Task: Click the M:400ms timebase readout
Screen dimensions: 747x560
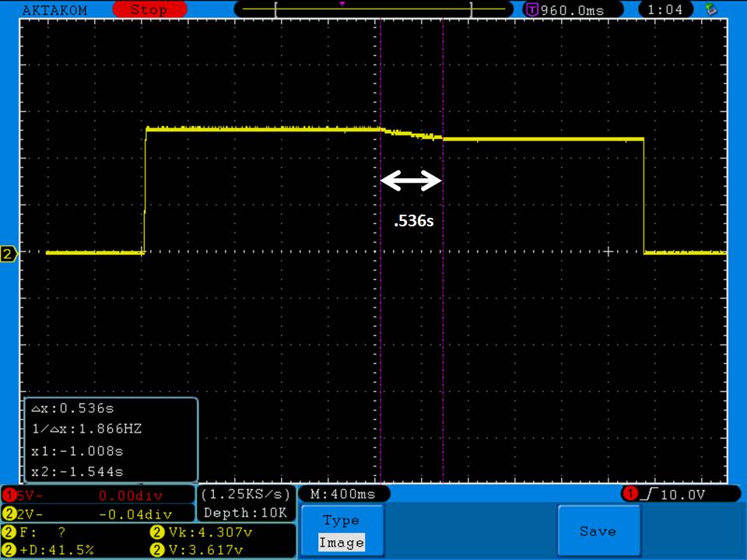Action: 343,495
